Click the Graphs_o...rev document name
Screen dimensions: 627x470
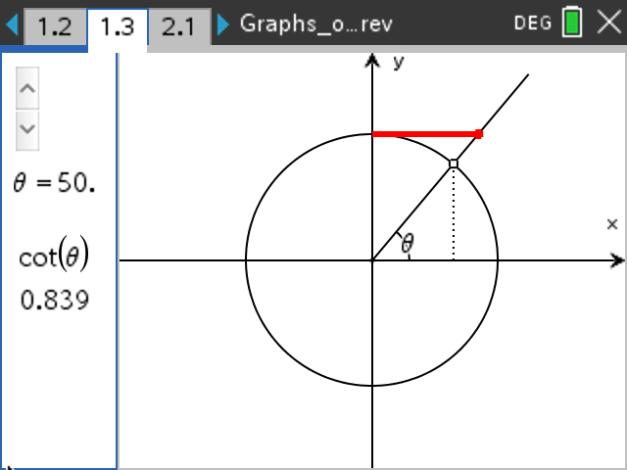(x=316, y=25)
